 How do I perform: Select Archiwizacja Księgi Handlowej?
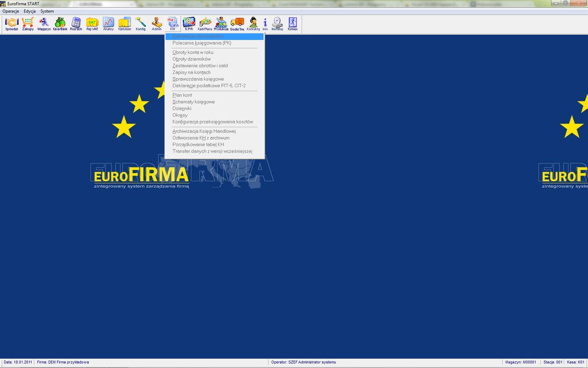coord(215,131)
